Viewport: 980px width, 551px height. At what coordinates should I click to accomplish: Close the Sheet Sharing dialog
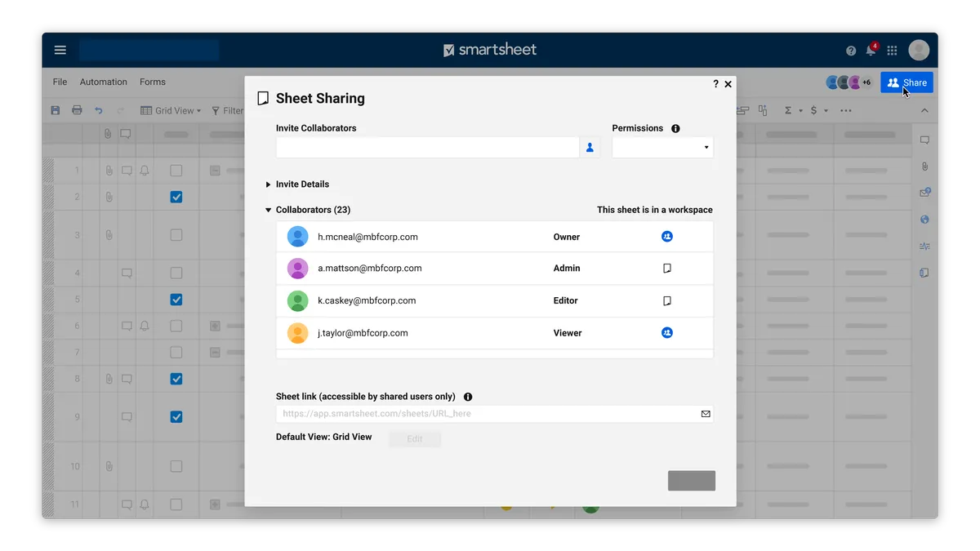[x=728, y=84]
